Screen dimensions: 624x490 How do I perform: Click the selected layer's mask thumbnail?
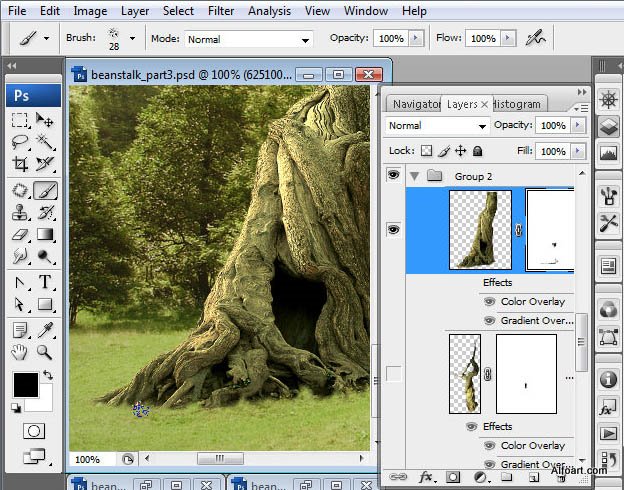pos(550,230)
